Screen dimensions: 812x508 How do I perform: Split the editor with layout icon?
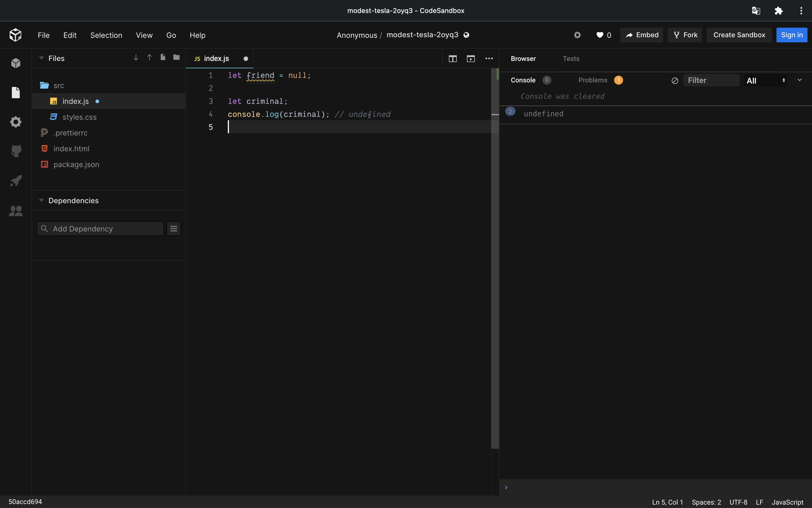453,59
